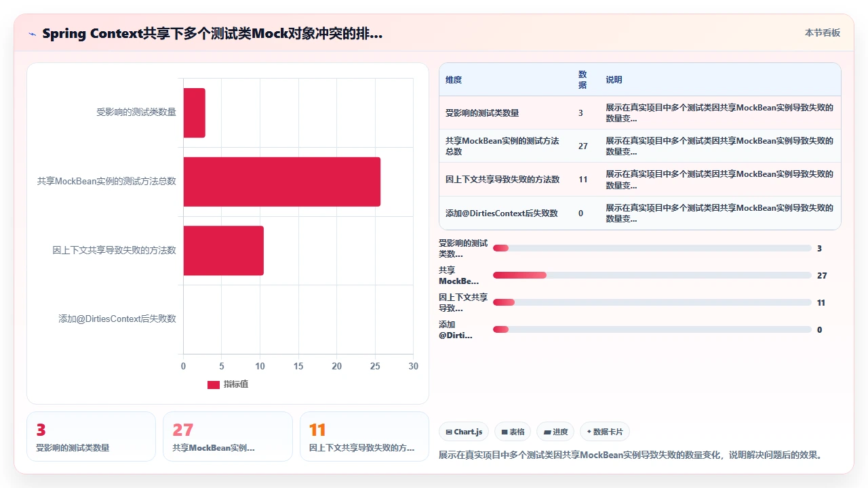Click the x-axis tick label 30
The height and width of the screenshot is (488, 868).
(x=414, y=366)
